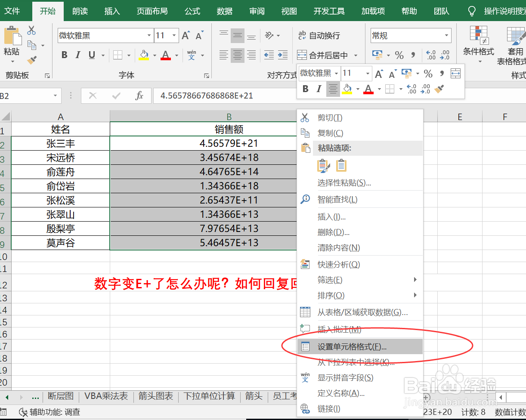Click the insert function fx icon

139,96
